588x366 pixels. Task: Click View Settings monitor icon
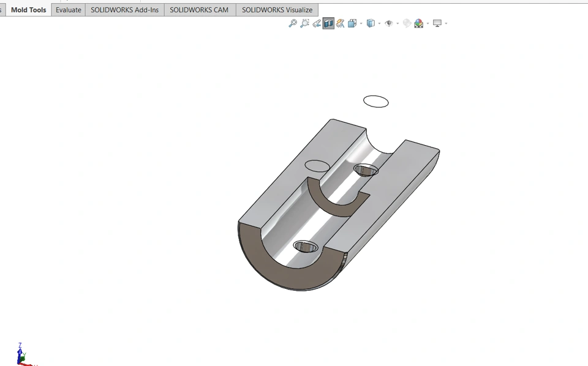point(437,24)
